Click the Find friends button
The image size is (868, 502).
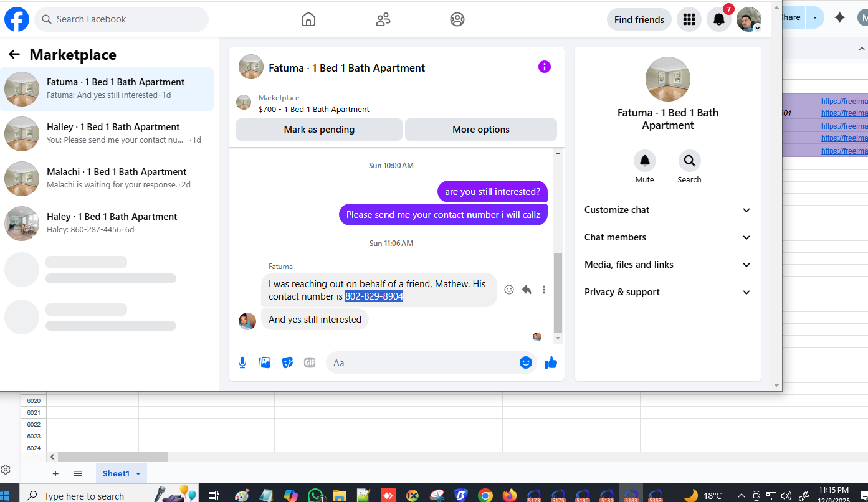pyautogui.click(x=639, y=19)
